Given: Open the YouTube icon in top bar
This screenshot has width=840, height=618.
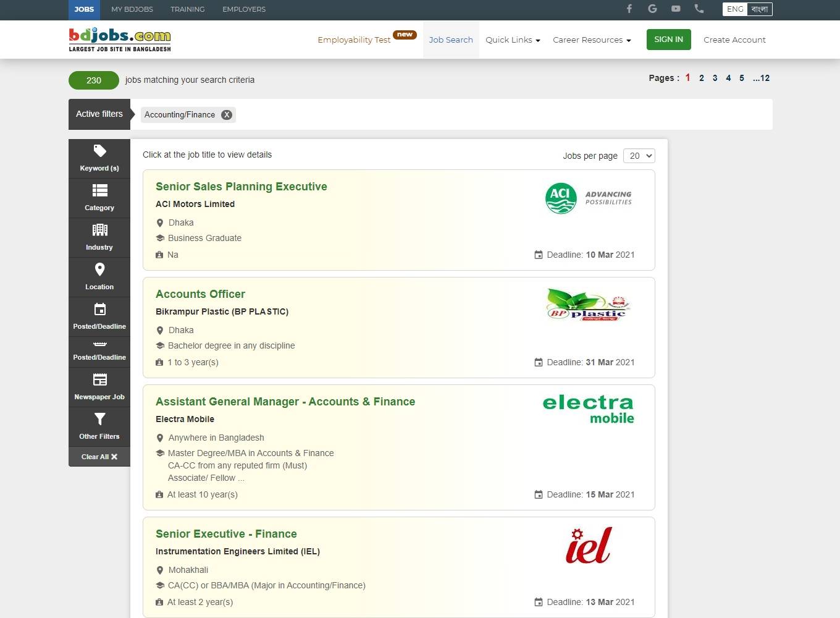Looking at the screenshot, I should coord(676,9).
